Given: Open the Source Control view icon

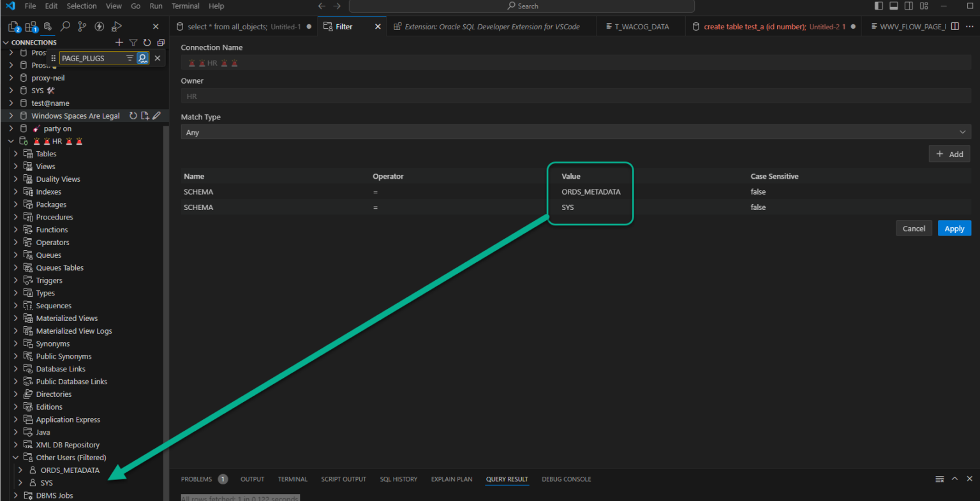Looking at the screenshot, I should 82,26.
